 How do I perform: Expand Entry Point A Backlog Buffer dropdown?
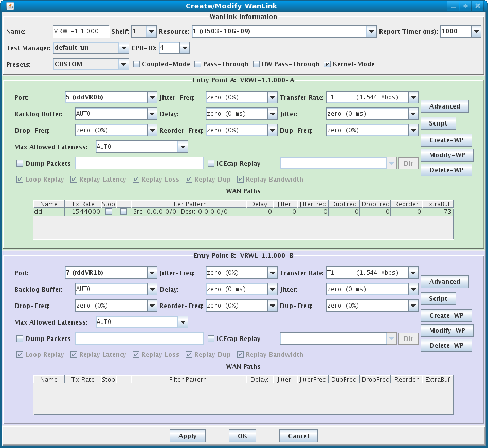coord(152,114)
